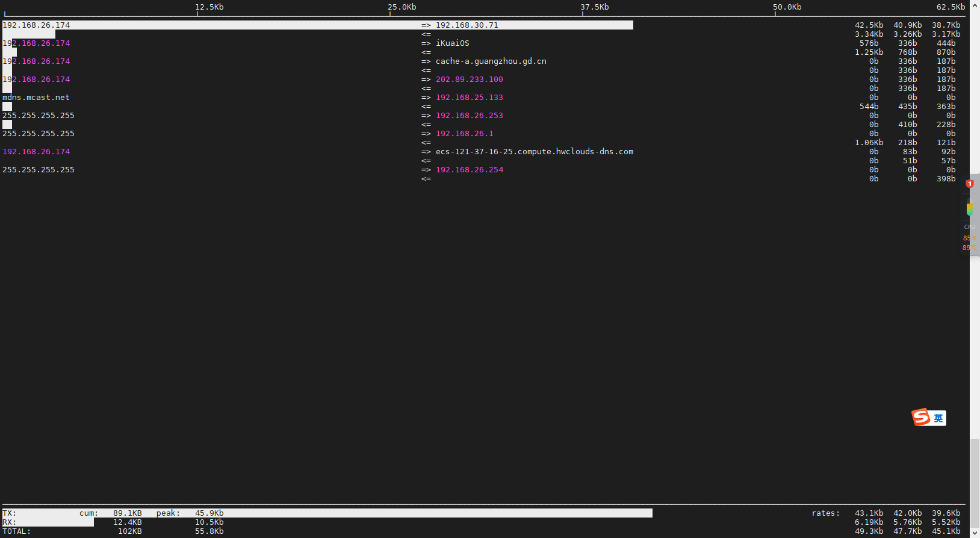
Task: Select source 192.168.26.174 in cache-a.guangzhou row
Action: coord(36,61)
